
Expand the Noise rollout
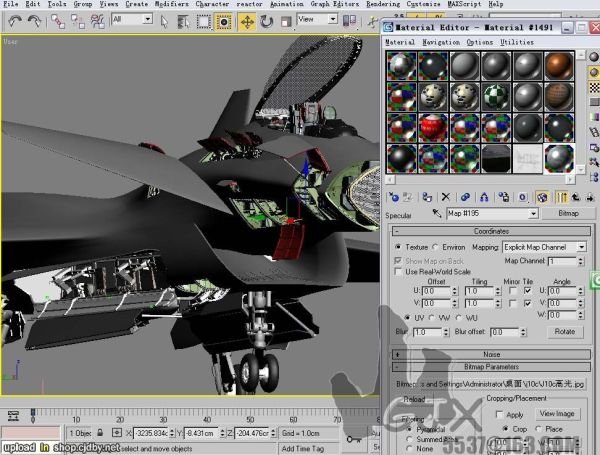(490, 353)
